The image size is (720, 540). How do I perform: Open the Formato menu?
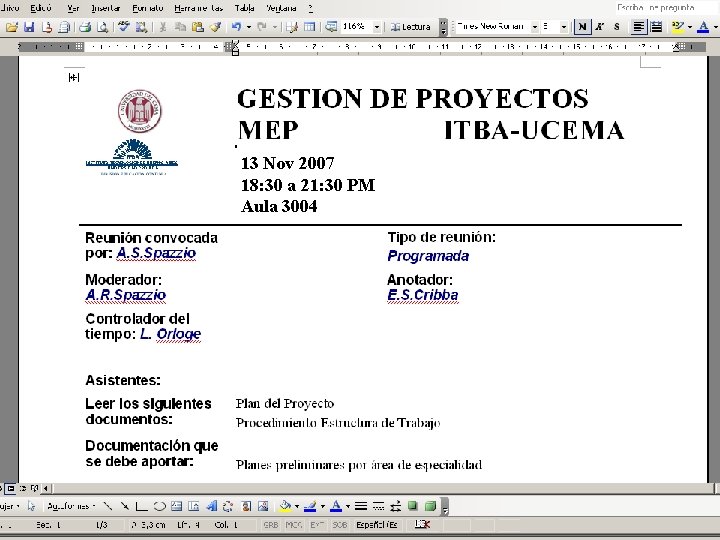click(147, 8)
